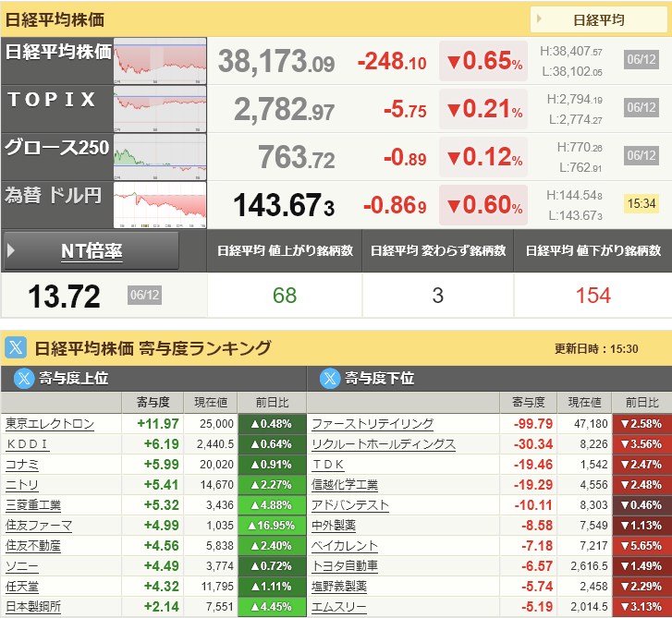Open the ニトリ stock link
Screen dimensions: 672x618
pos(22,485)
